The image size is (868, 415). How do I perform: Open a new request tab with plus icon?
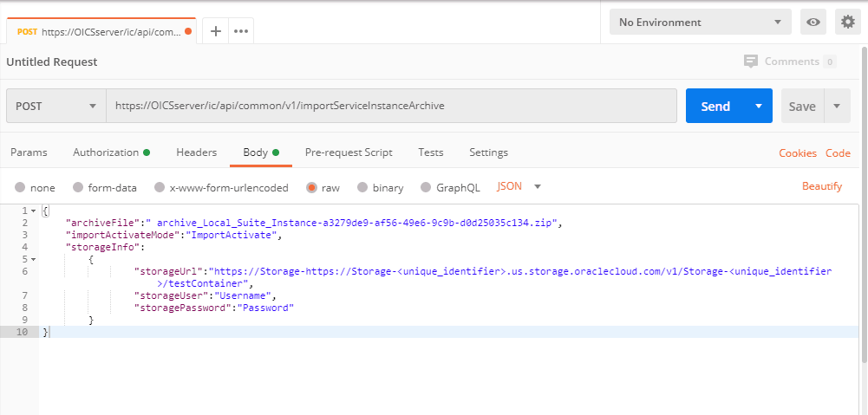click(216, 31)
